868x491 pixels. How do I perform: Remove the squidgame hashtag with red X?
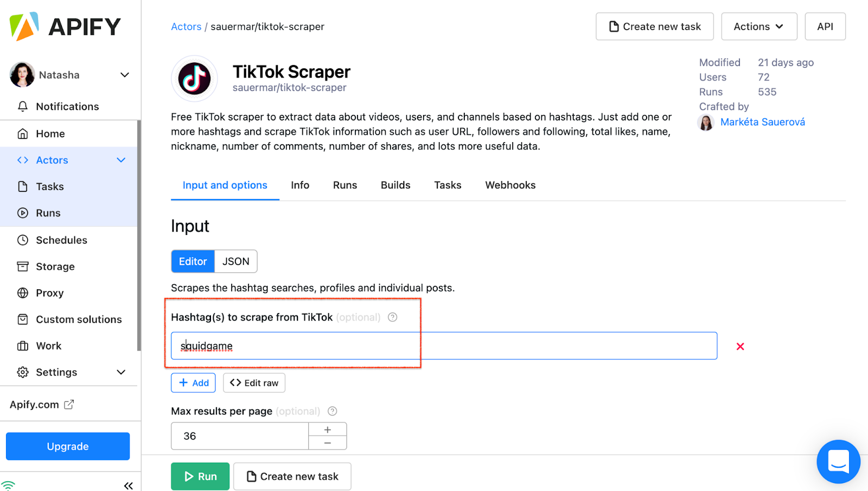[740, 346]
